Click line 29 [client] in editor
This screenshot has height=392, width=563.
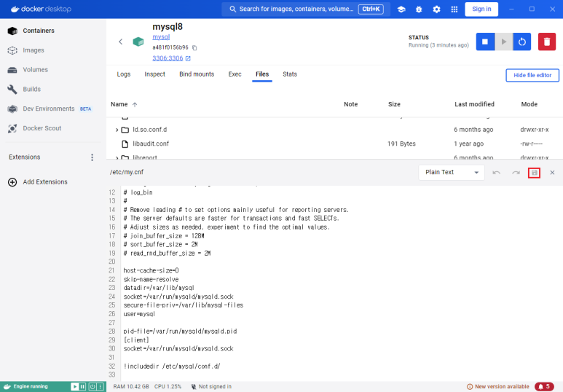(136, 340)
